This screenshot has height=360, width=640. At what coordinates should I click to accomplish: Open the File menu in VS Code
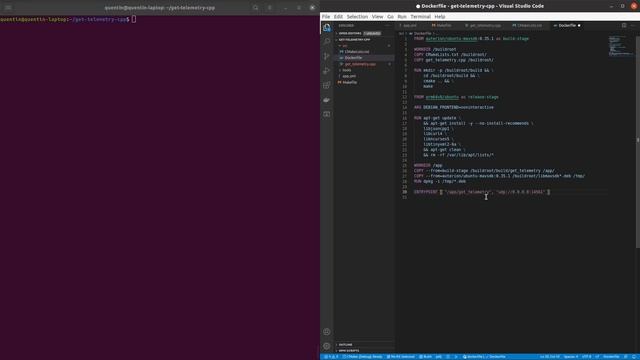(x=326, y=17)
